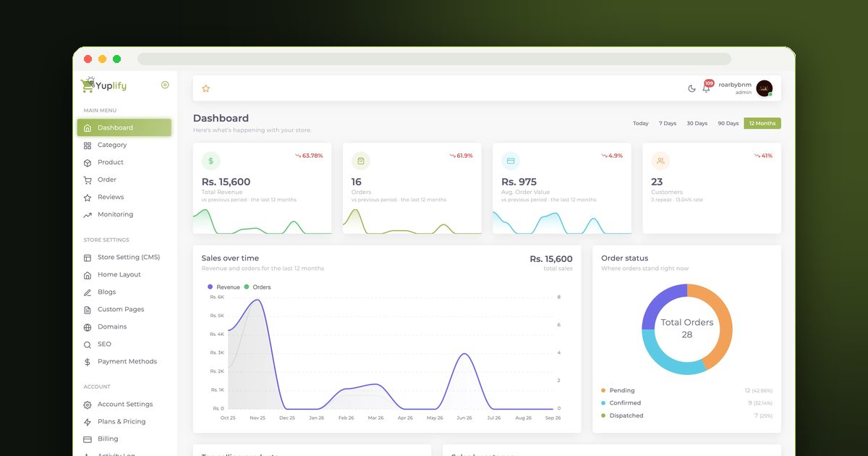This screenshot has width=868, height=456.
Task: Click the star favorites icon in top bar
Action: click(x=205, y=88)
